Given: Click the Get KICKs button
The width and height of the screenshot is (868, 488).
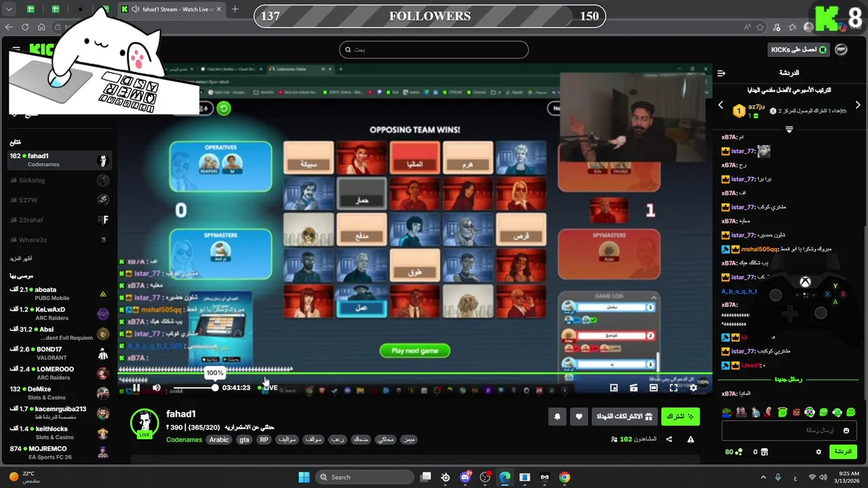Looking at the screenshot, I should tap(798, 49).
